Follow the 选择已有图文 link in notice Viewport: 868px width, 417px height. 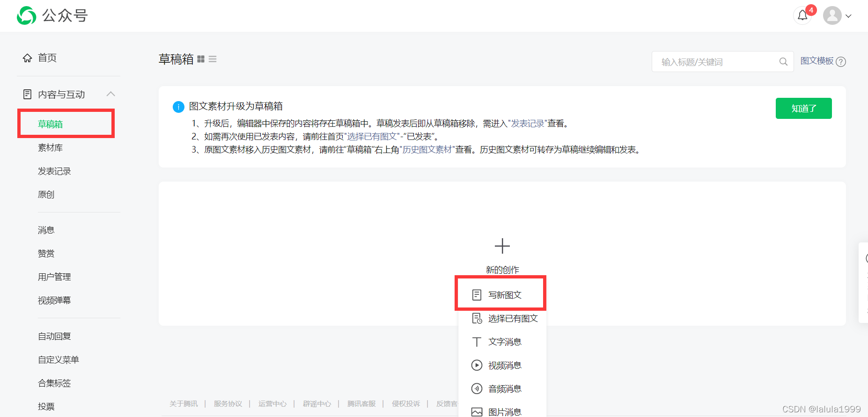tap(372, 137)
